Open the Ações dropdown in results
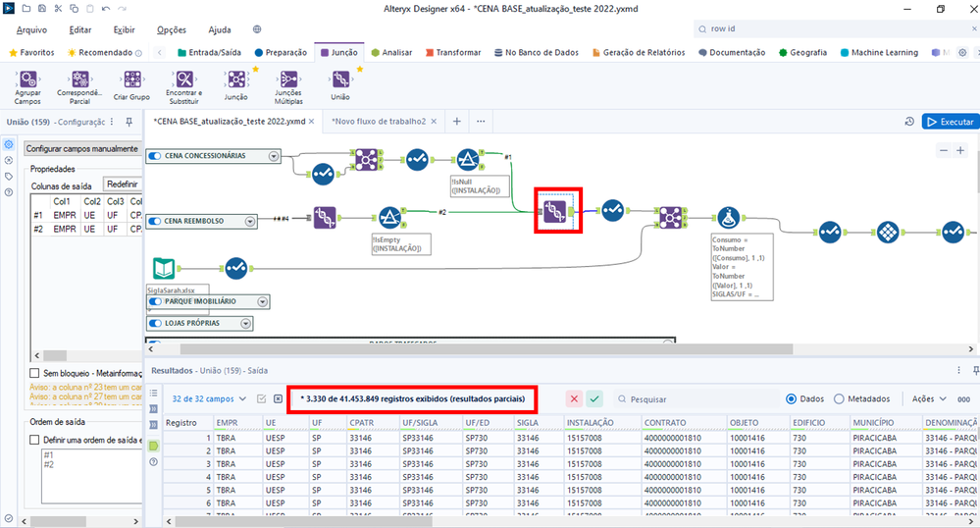Screen dimensions: 980x528 pyautogui.click(x=929, y=398)
